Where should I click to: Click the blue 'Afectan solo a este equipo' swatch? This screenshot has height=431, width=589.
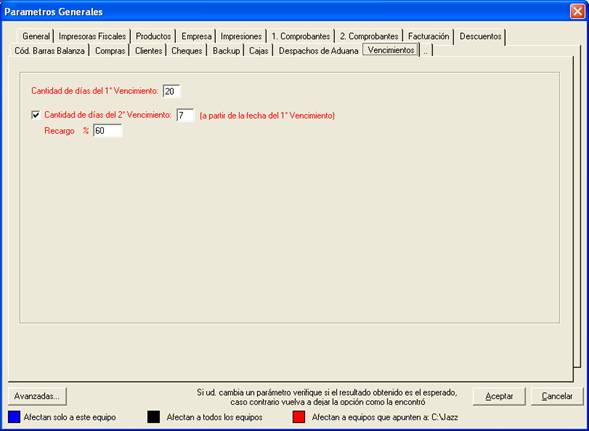tap(14, 417)
